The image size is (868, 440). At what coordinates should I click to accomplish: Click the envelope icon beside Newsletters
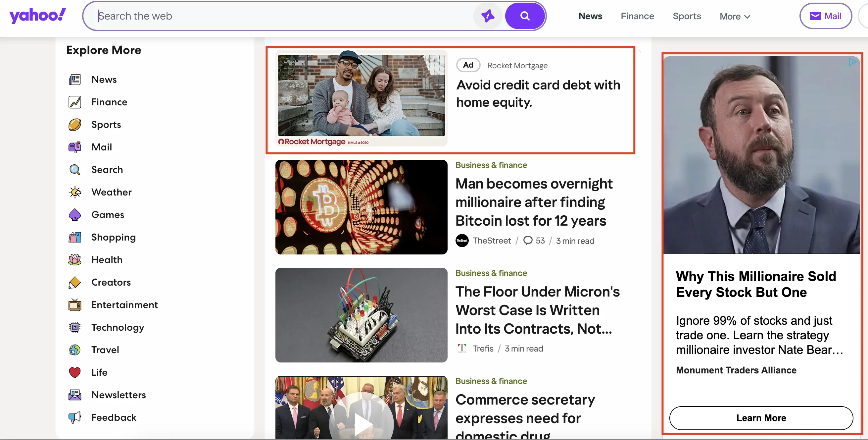point(75,395)
